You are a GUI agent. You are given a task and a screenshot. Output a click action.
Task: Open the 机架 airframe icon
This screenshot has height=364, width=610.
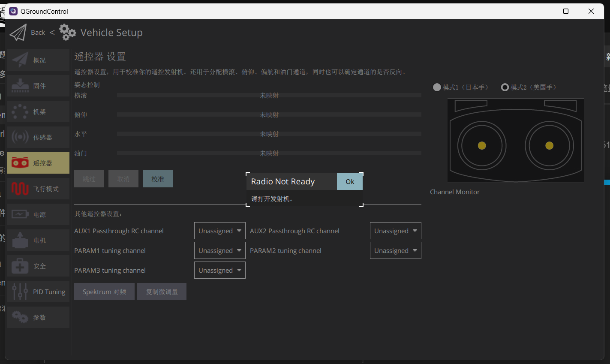click(x=20, y=111)
